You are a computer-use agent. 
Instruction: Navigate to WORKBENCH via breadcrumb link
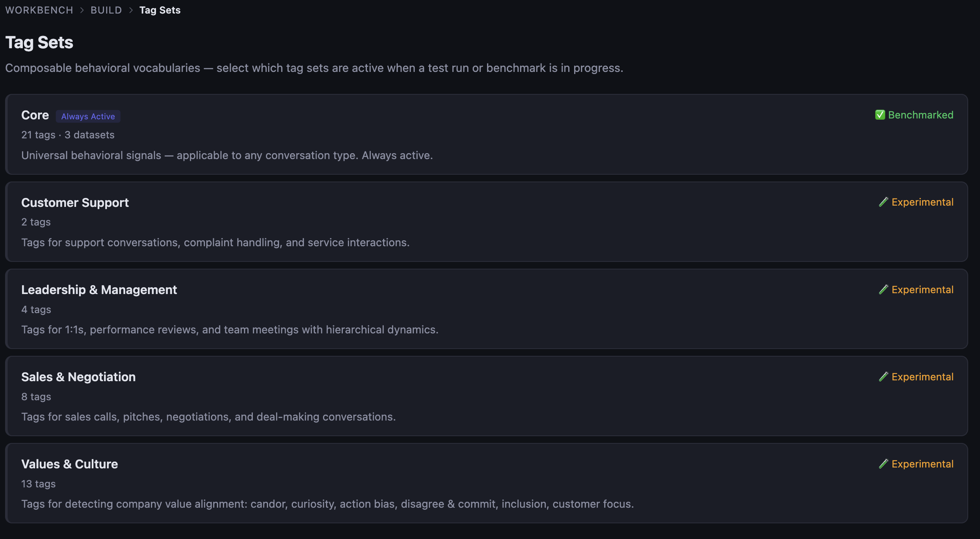[x=39, y=10]
